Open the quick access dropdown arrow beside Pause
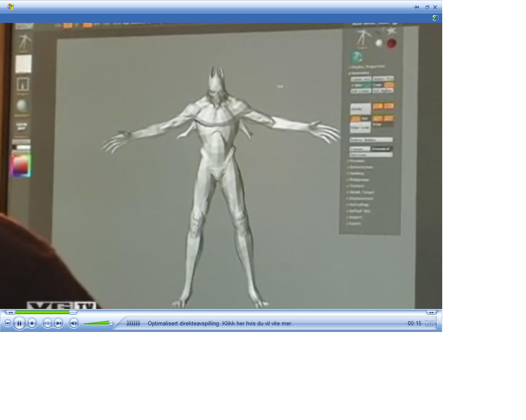The width and height of the screenshot is (526, 420). [8, 323]
